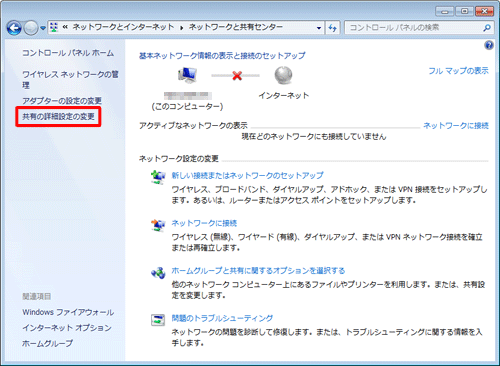Image resolution: width=500 pixels, height=366 pixels.
Task: Click アクティブなネットワークの表示 section label
Action: (193, 125)
